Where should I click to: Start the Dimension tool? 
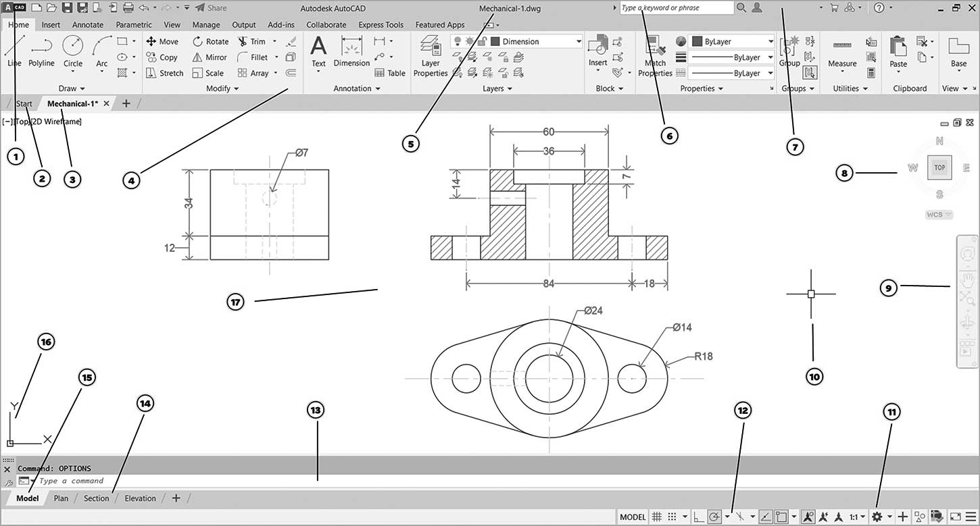click(x=351, y=51)
